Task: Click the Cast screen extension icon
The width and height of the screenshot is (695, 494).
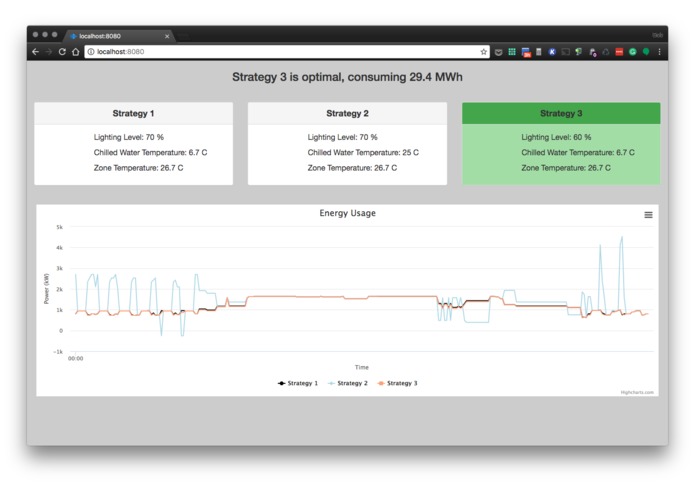Action: [x=566, y=52]
